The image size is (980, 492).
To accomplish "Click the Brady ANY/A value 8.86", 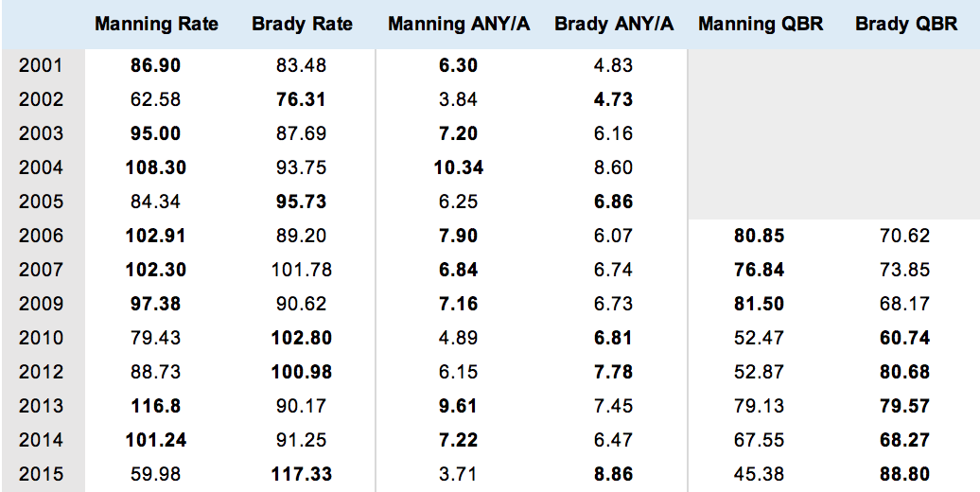I will pos(614,474).
